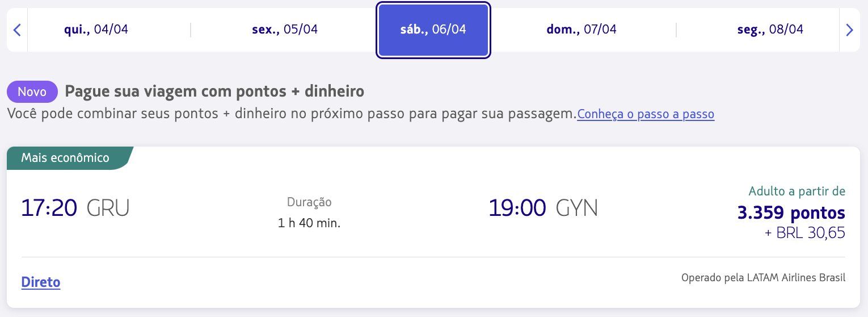Screen dimensions: 868x317
Task: Select the sáb., 06/04 date tab
Action: click(x=433, y=30)
